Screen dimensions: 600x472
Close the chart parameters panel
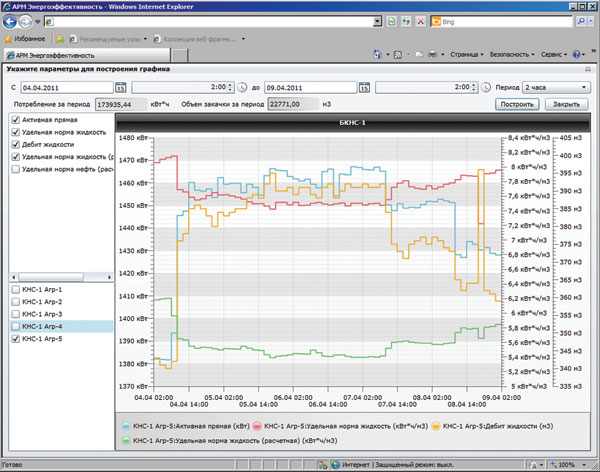[x=588, y=69]
